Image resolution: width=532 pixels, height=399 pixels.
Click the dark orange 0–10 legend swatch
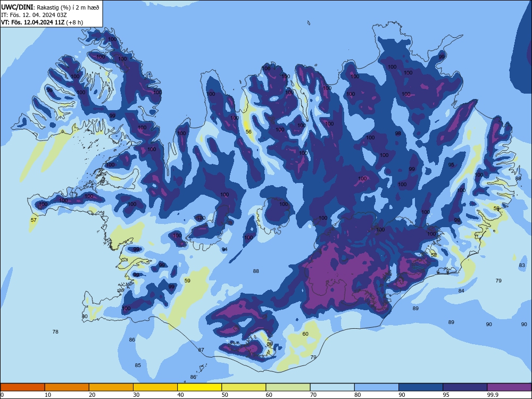click(x=22, y=387)
